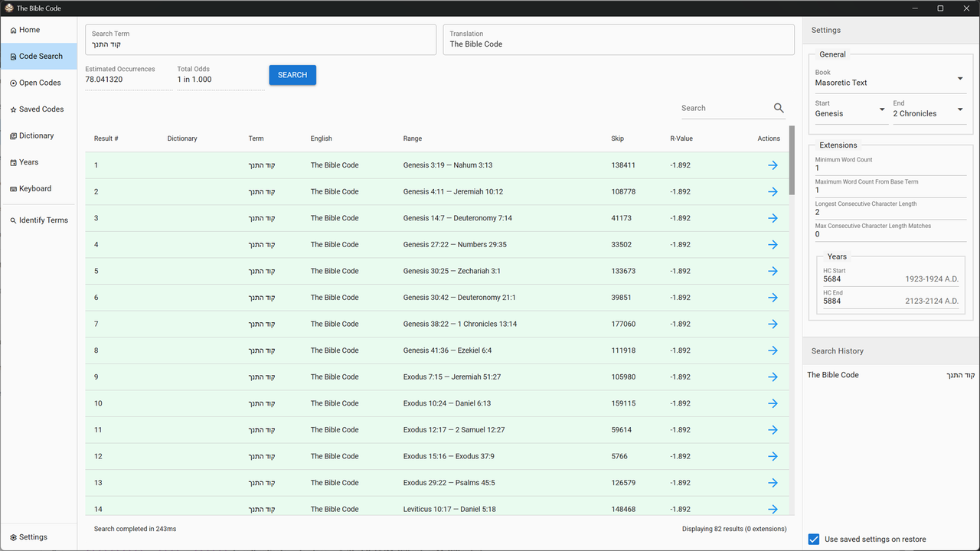Click arrow for Genesis 30:25 result row

tap(773, 271)
